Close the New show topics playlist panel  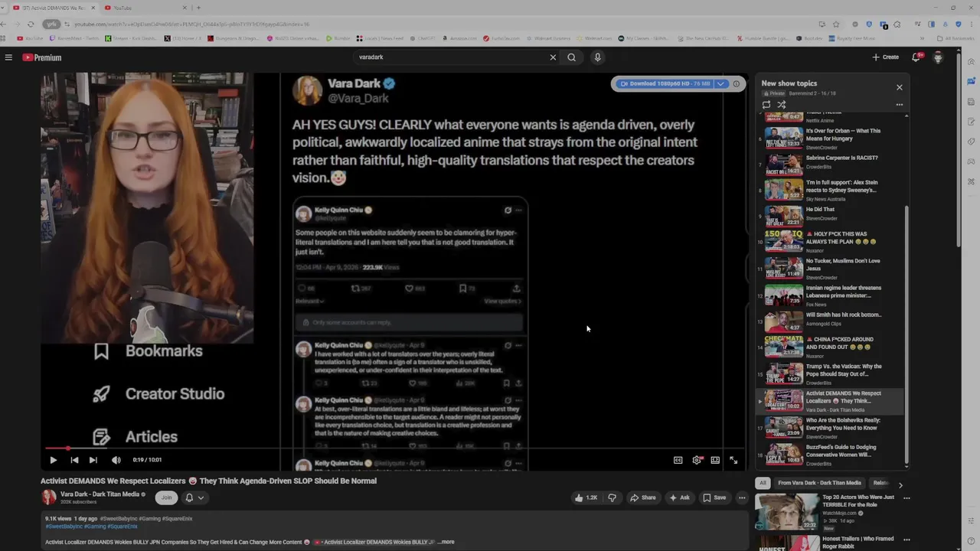point(900,87)
